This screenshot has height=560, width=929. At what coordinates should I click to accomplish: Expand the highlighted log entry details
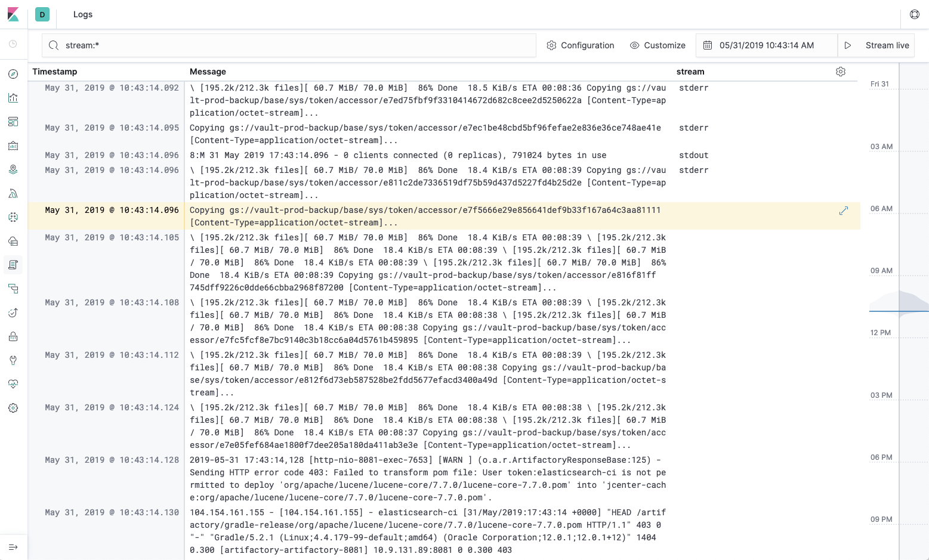[844, 211]
